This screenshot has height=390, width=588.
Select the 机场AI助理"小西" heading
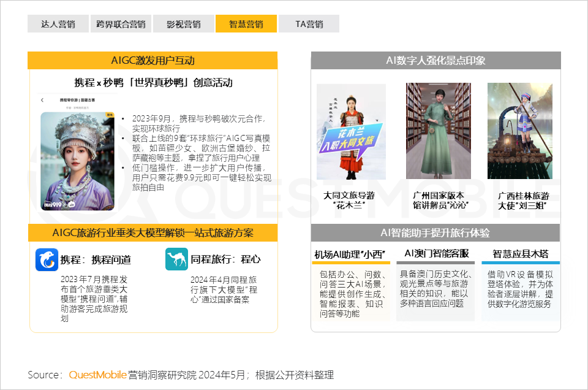click(350, 254)
